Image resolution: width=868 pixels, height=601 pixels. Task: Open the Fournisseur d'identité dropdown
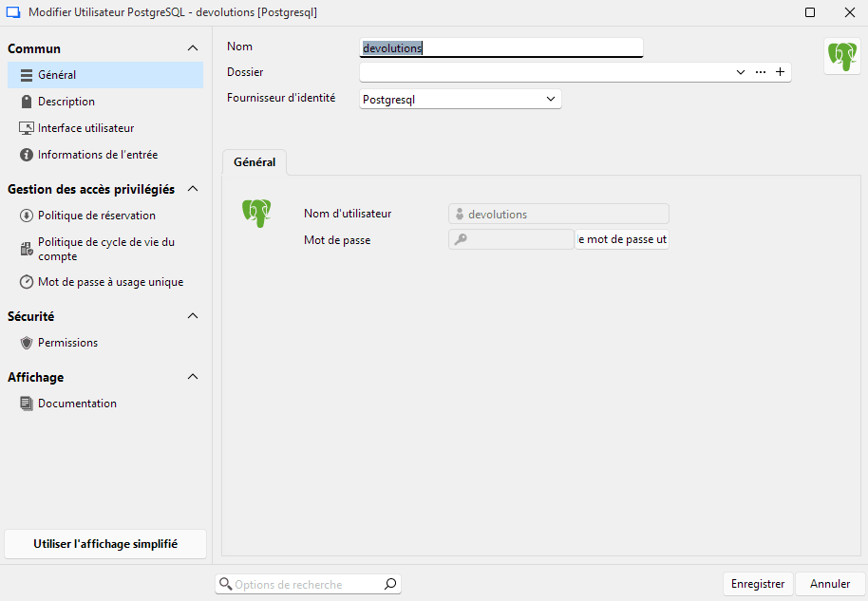tap(460, 98)
